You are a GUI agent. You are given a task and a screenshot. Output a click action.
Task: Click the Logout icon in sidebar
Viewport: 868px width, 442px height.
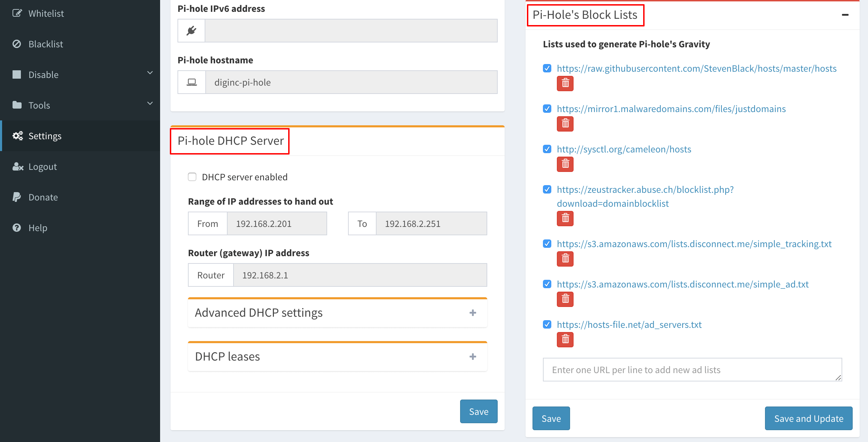17,166
